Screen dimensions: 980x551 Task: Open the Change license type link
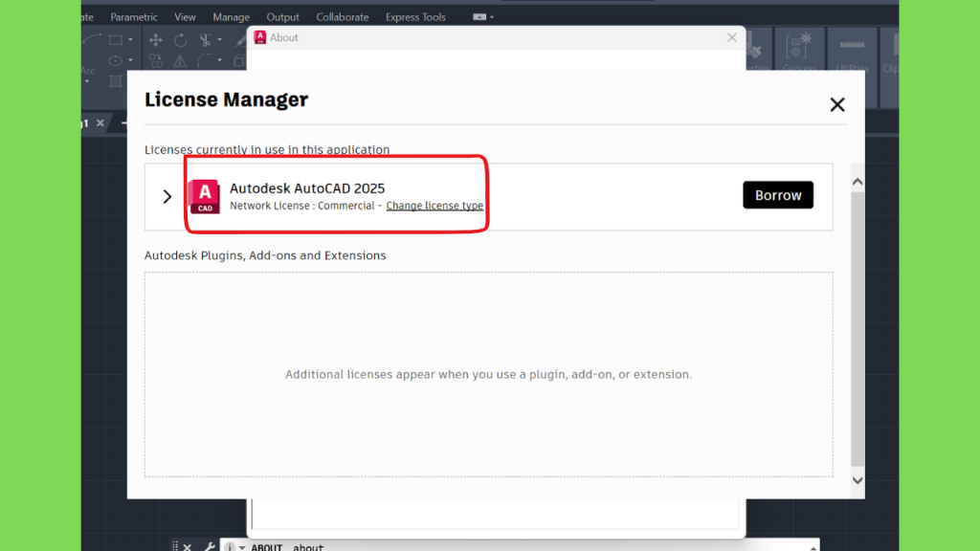click(434, 206)
